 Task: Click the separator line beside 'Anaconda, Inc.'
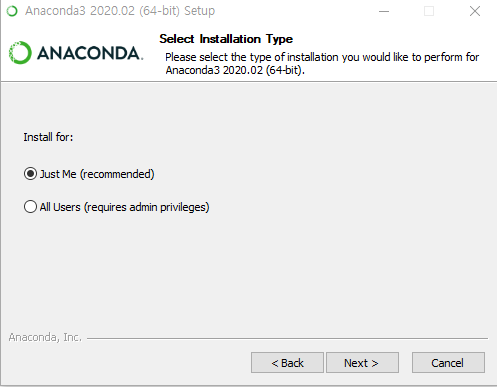tap(287, 338)
